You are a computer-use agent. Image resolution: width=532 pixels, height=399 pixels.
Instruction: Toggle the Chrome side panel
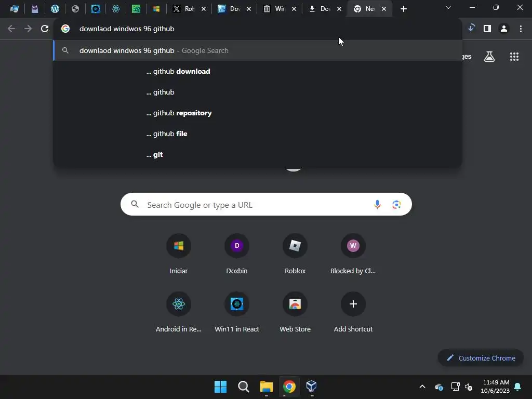pos(487,29)
